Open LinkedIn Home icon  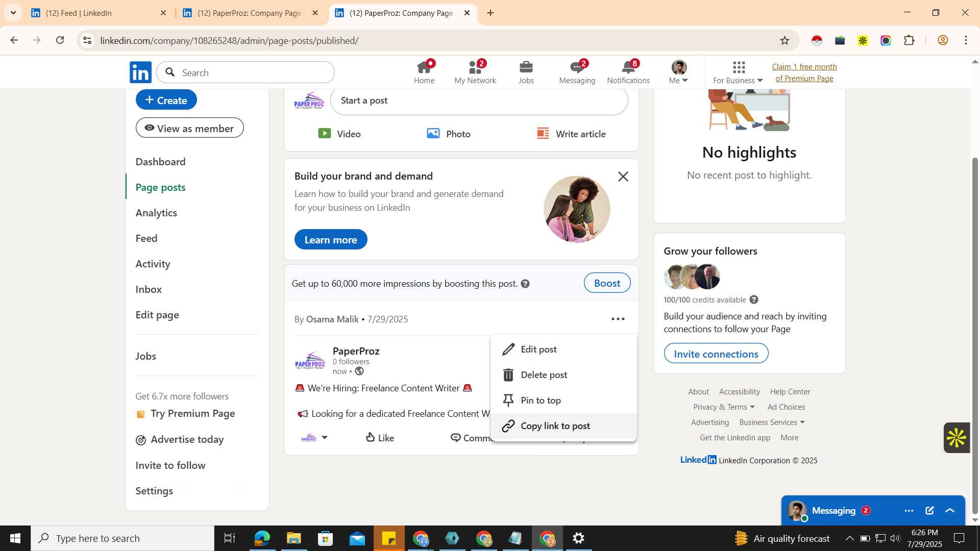(x=424, y=72)
